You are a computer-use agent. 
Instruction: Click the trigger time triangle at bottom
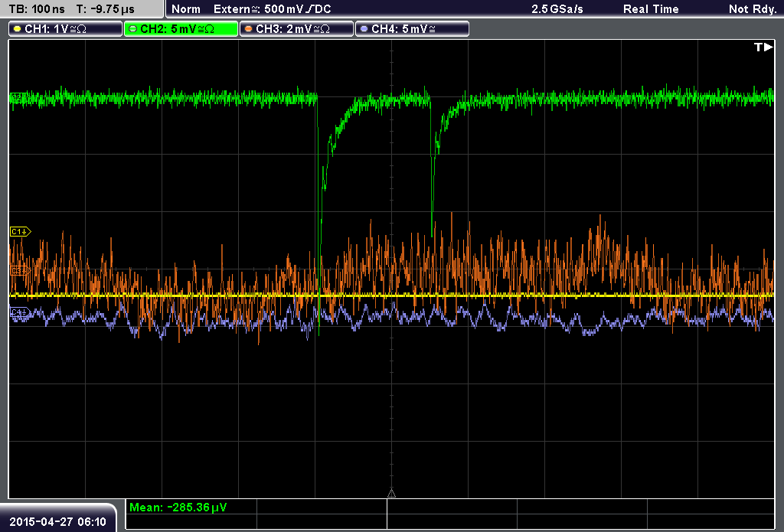tap(391, 494)
